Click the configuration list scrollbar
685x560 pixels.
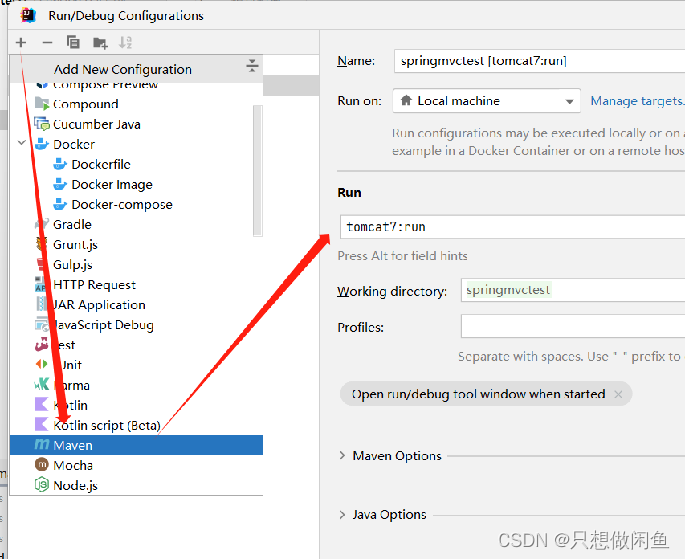(x=258, y=170)
